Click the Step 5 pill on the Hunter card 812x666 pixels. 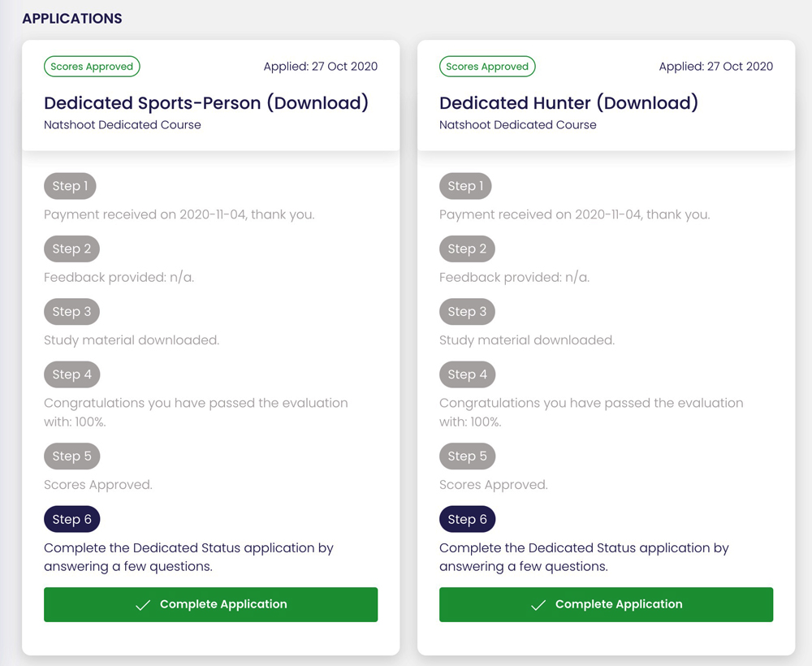[x=467, y=456]
